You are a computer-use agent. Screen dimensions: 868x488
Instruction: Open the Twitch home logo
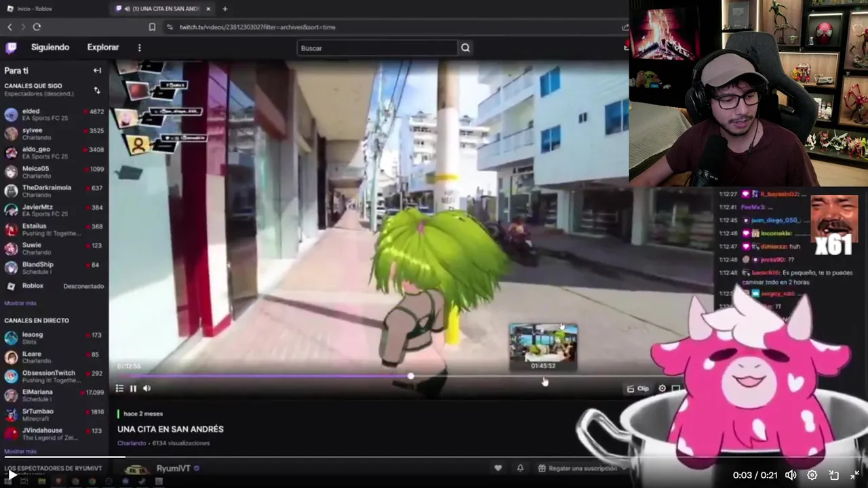pyautogui.click(x=11, y=47)
